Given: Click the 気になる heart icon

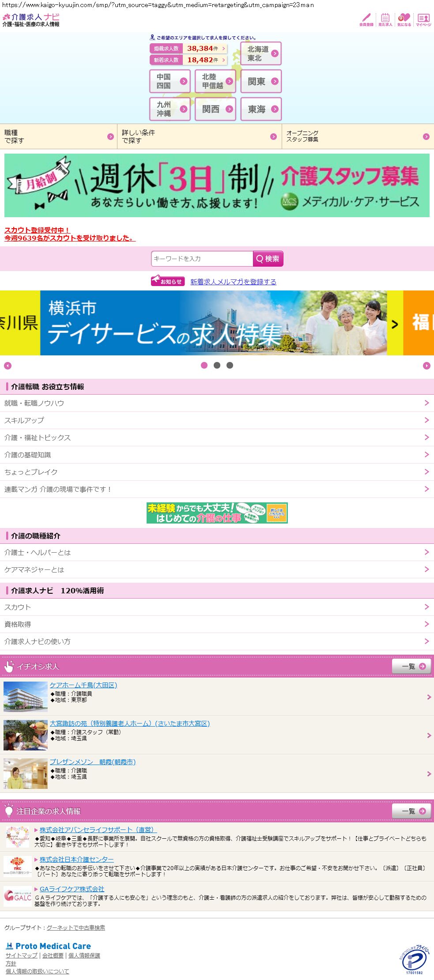Looking at the screenshot, I should (404, 19).
